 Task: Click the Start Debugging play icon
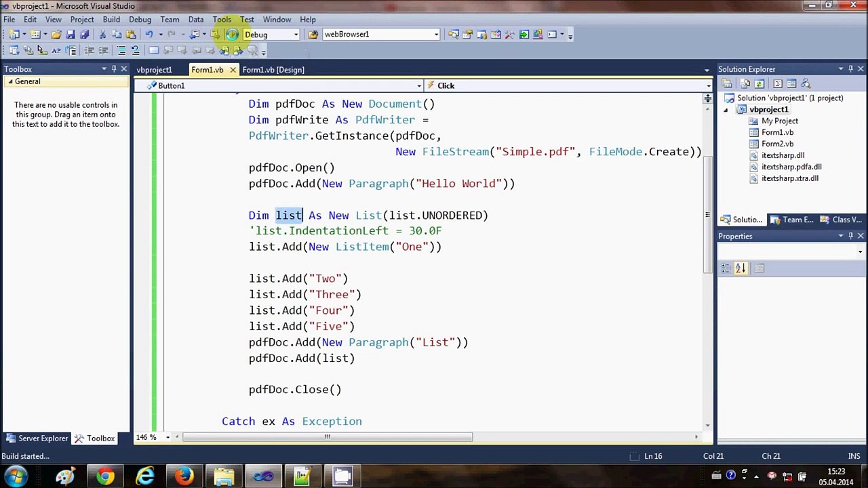[x=232, y=35]
